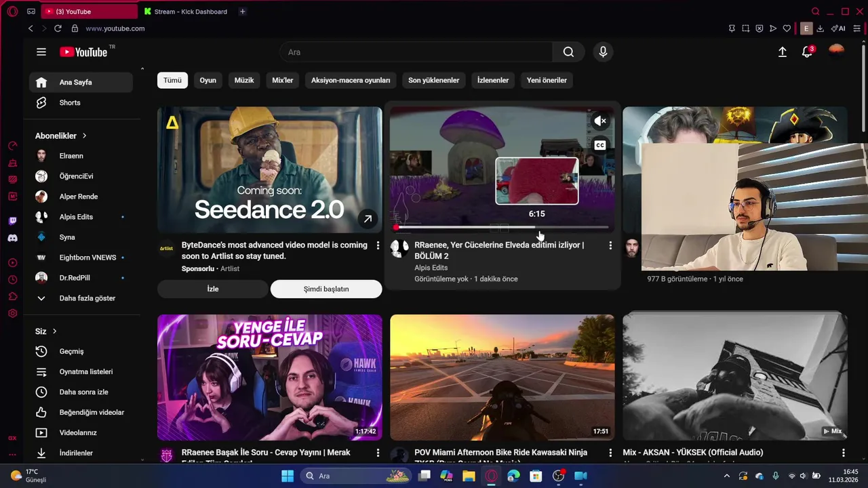Open the YouTube account avatar menu
This screenshot has height=488, width=868.
click(837, 52)
